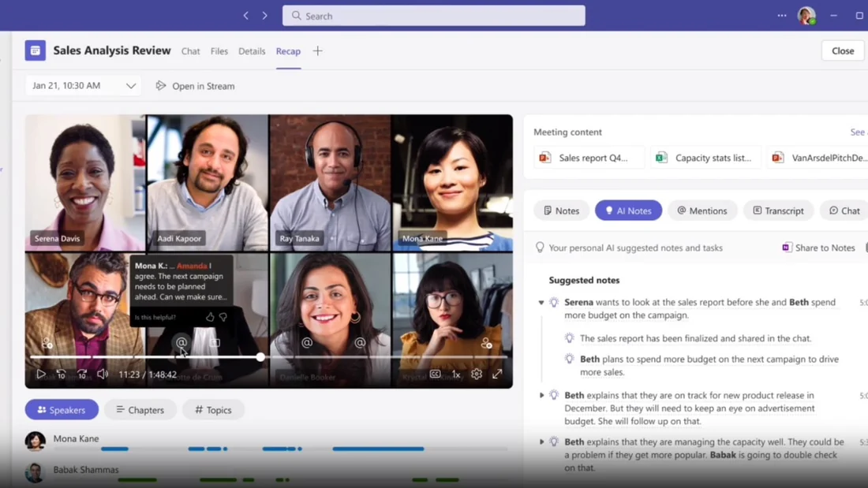Click the mention marker farthest right on timeline
The height and width of the screenshot is (488, 868).
tap(361, 342)
